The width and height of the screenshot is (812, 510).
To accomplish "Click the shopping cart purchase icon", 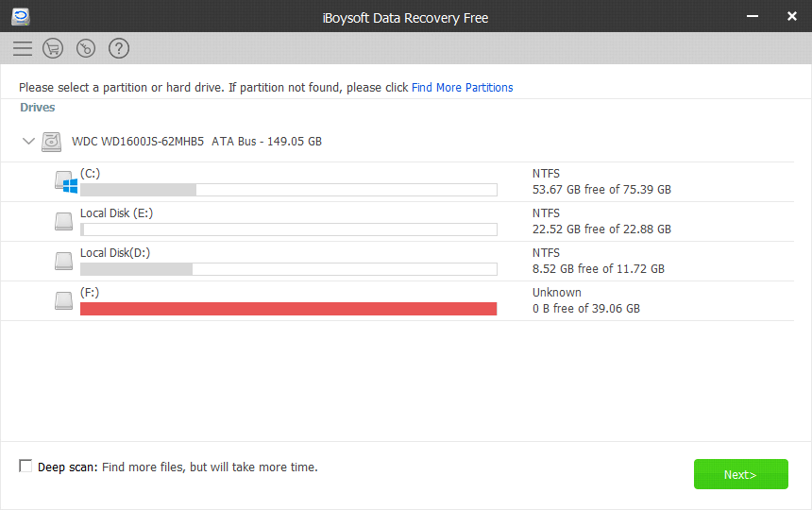I will pos(53,48).
